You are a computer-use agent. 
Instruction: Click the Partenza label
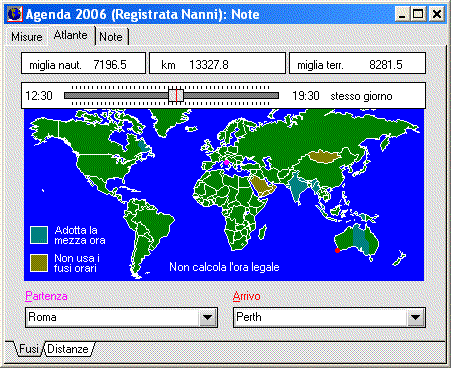[46, 296]
